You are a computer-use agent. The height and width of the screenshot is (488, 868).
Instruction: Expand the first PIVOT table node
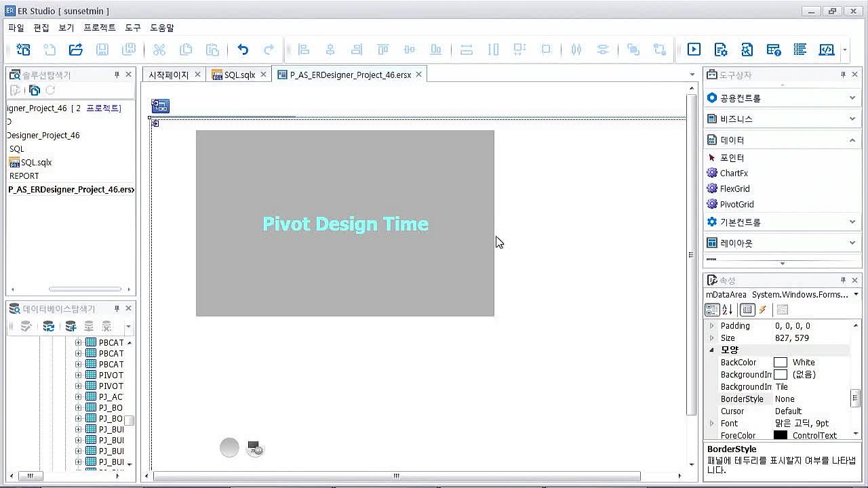point(78,375)
